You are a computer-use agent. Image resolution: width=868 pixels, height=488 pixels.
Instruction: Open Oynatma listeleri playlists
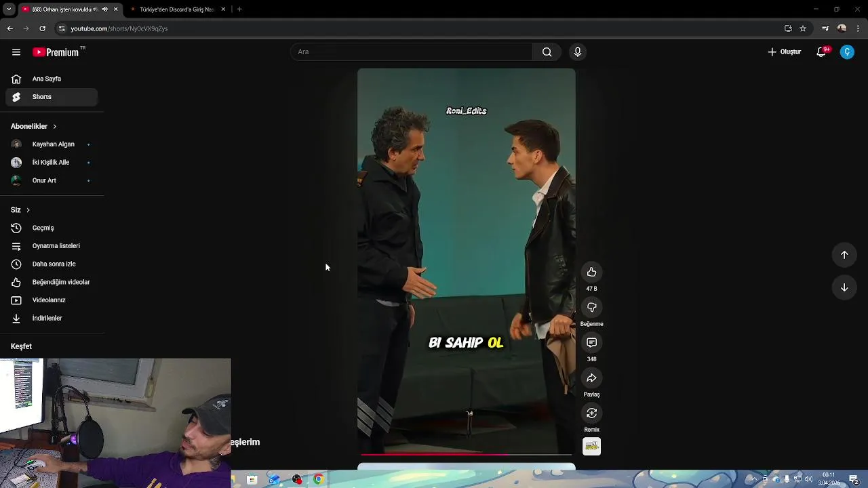pos(52,246)
